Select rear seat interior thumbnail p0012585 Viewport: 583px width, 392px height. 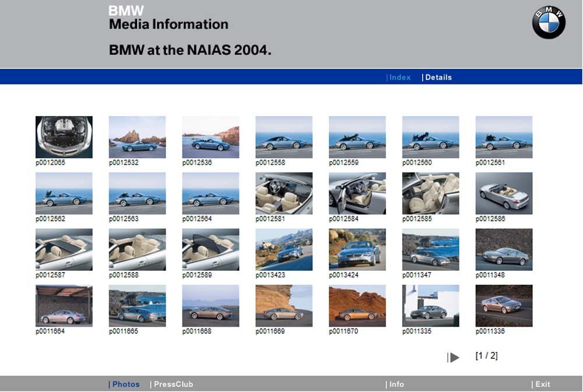pyautogui.click(x=431, y=193)
